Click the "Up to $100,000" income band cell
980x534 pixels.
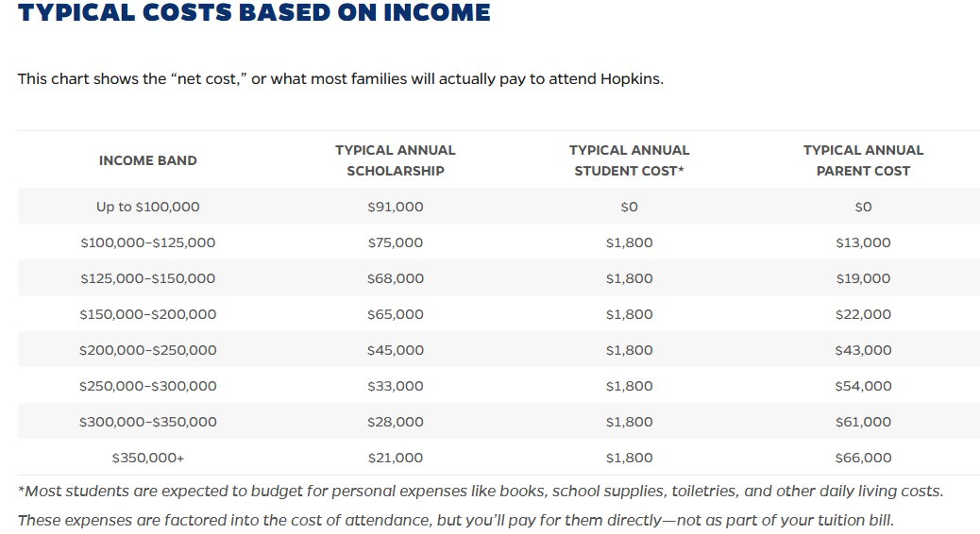tap(148, 207)
